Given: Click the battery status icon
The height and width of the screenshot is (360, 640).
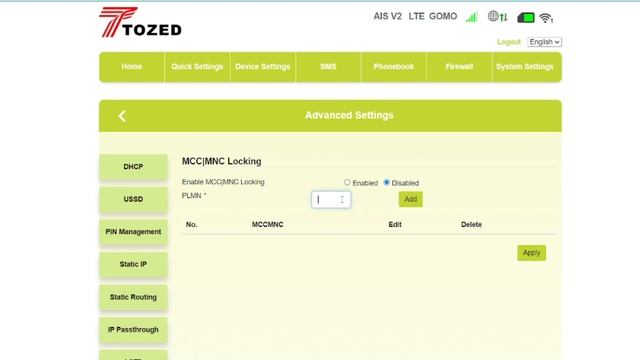Looking at the screenshot, I should pos(526,18).
